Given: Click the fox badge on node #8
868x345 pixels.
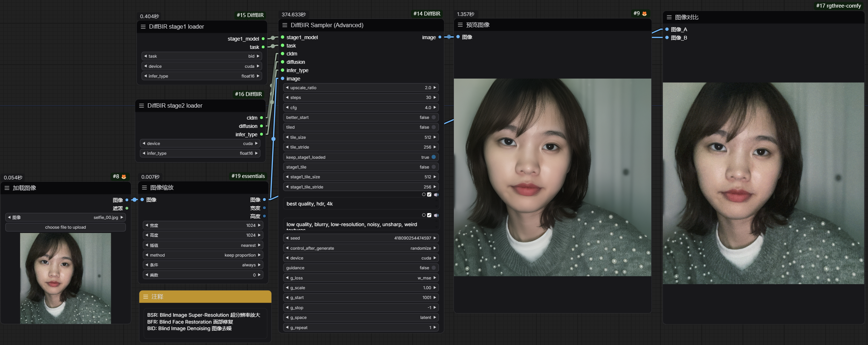Looking at the screenshot, I should point(123,176).
